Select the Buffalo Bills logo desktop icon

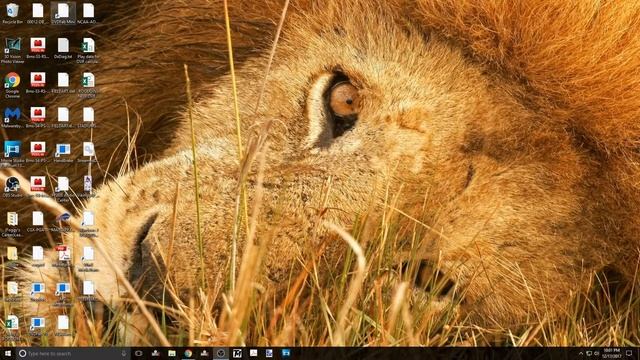(63, 222)
